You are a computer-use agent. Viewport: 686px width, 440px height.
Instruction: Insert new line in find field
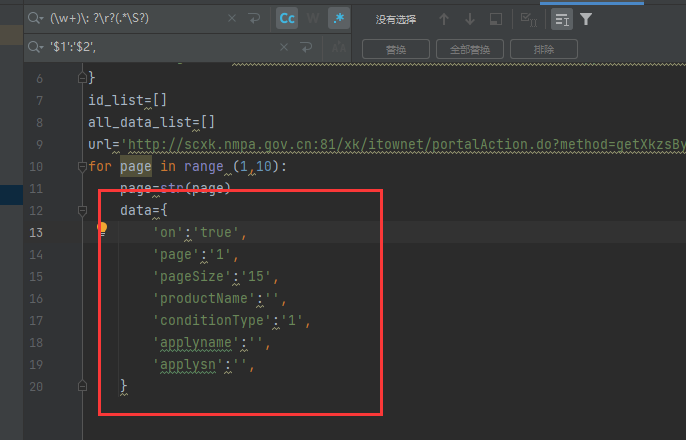pos(254,18)
